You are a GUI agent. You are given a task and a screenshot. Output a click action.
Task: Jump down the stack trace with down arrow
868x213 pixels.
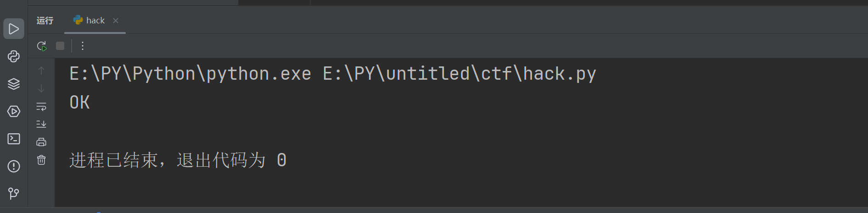click(41, 88)
